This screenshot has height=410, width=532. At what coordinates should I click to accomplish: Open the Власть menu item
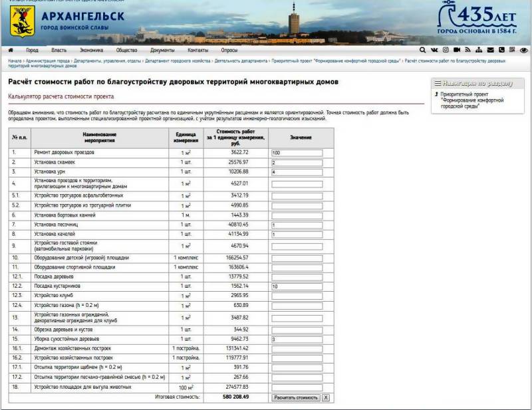click(x=59, y=50)
